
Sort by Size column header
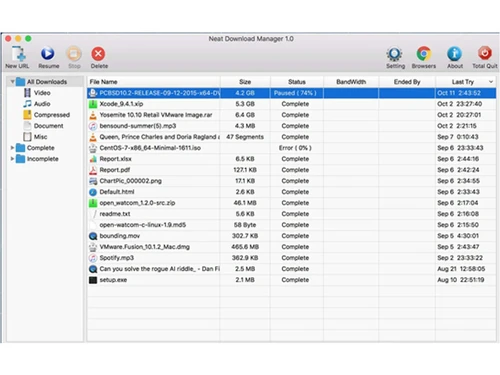(x=245, y=82)
